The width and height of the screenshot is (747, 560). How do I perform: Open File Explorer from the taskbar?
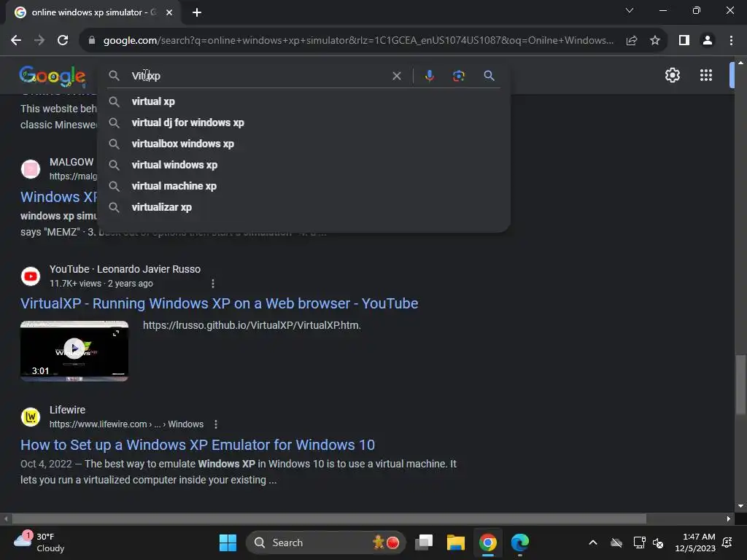point(455,542)
